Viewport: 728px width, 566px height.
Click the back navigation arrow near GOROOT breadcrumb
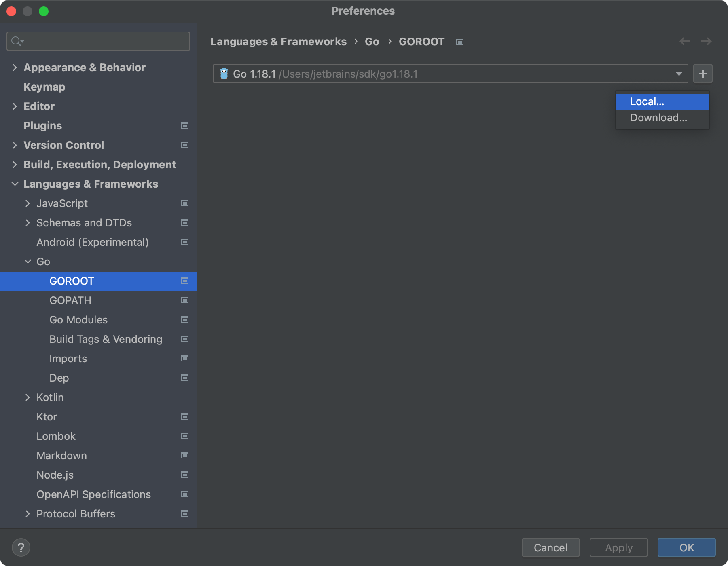(684, 41)
